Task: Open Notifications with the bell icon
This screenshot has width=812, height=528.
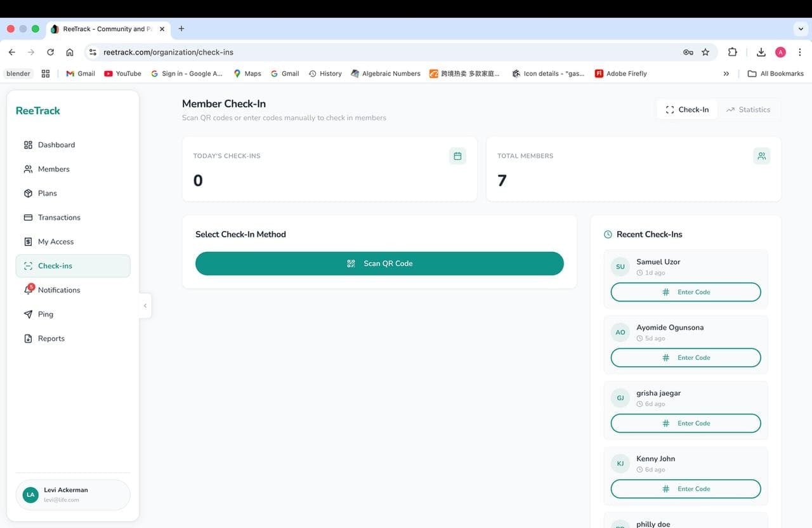Action: [27, 289]
